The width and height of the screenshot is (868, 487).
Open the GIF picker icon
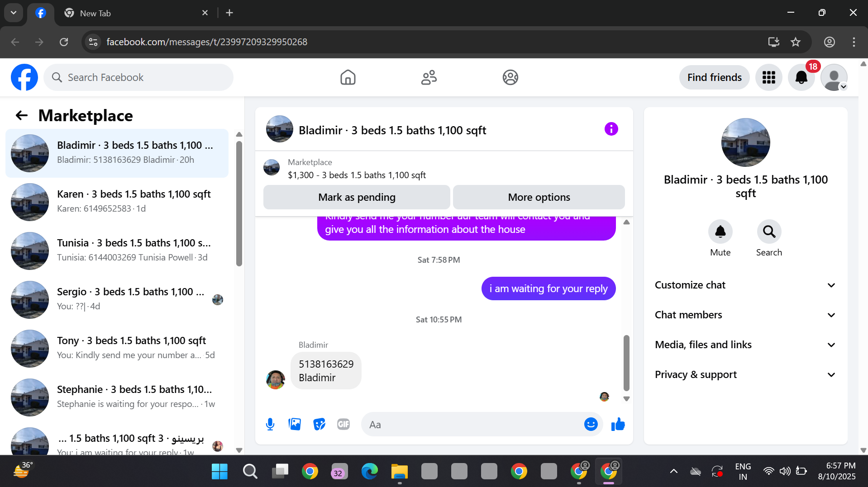pos(343,424)
